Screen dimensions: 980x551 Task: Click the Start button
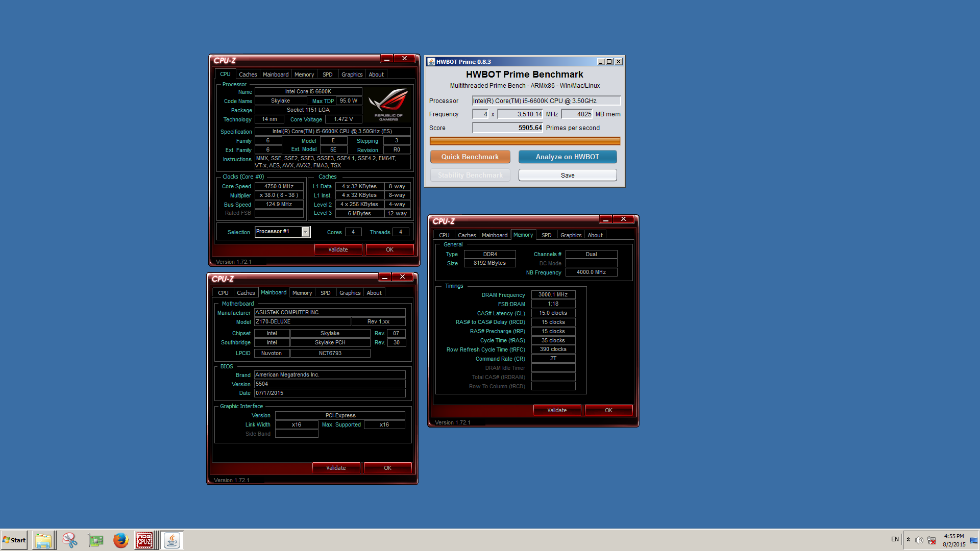(x=14, y=540)
